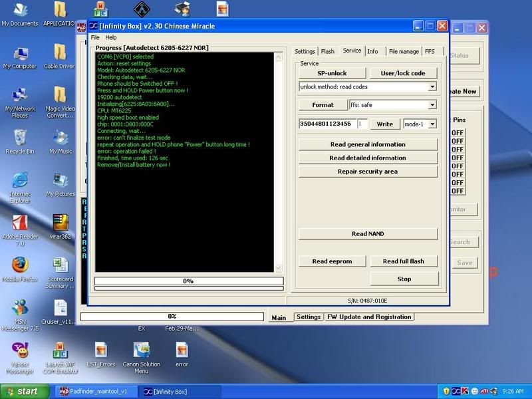The image size is (532, 399).
Task: Open FW Update and Registration tab in Padfinder
Action: point(369,317)
